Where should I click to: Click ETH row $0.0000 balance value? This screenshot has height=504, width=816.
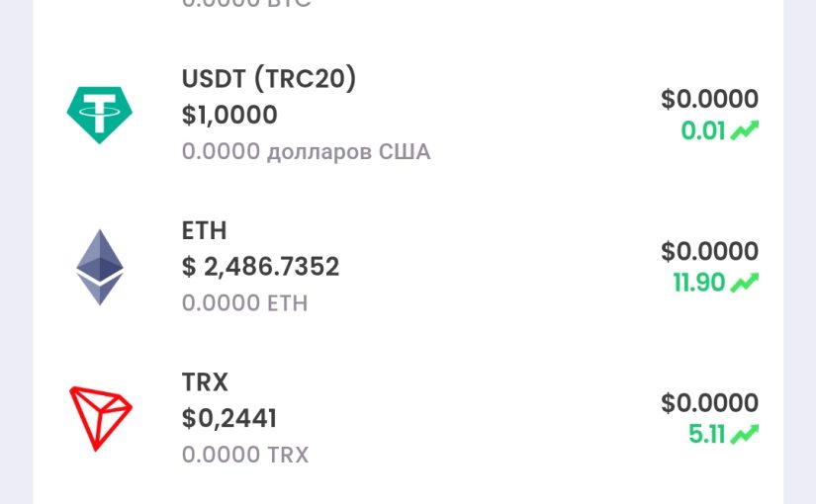coord(709,251)
